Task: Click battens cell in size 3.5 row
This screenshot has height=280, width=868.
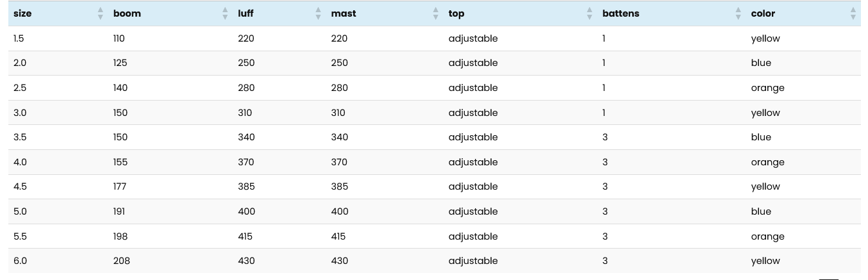Action: 605,137
